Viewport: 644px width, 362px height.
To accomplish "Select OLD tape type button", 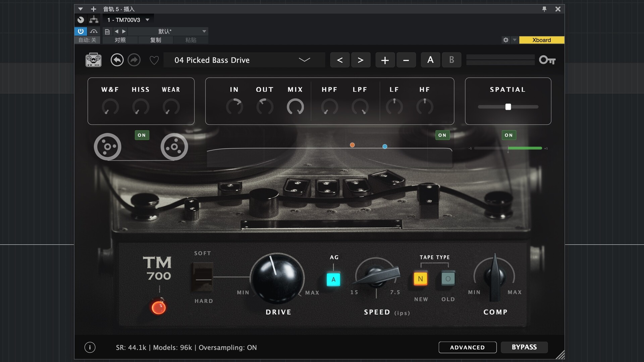I will point(448,279).
